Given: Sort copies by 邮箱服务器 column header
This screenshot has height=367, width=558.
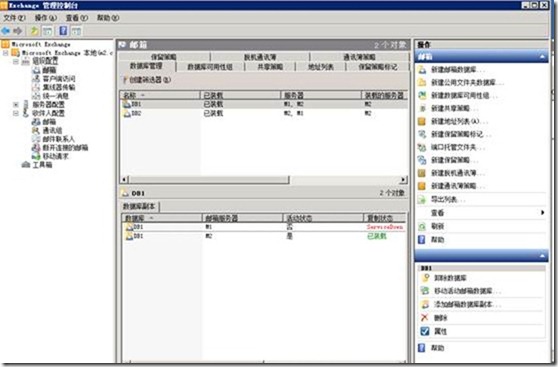Looking at the screenshot, I should (x=243, y=218).
